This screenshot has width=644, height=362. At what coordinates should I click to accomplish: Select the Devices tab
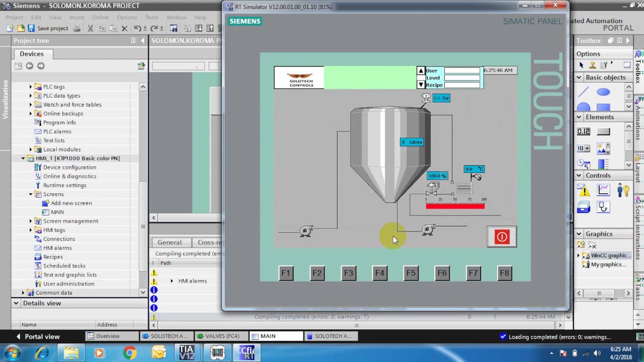point(32,54)
